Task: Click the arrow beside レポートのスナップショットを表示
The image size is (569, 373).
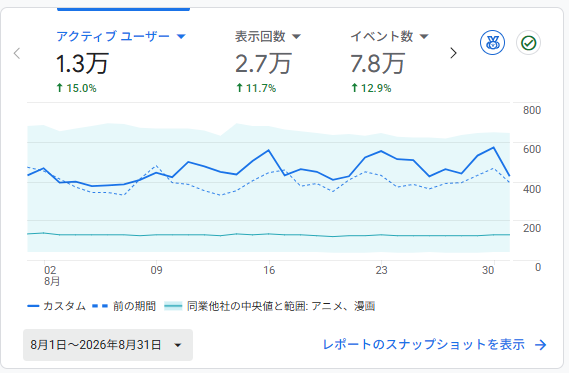Action: click(x=540, y=345)
